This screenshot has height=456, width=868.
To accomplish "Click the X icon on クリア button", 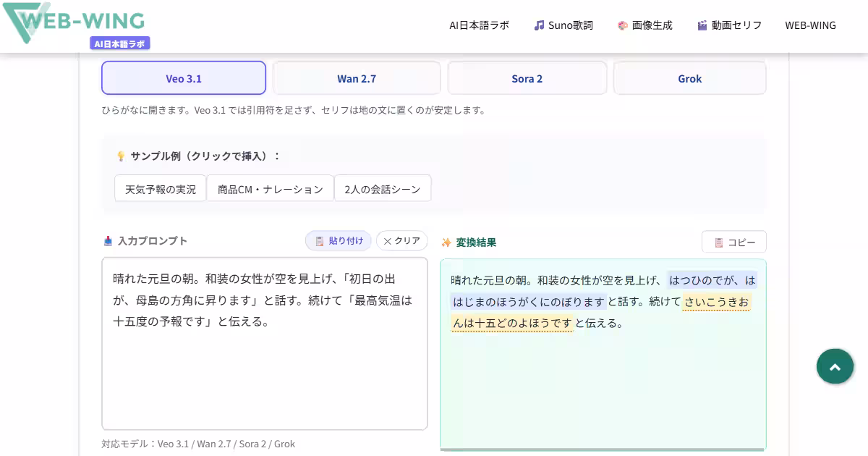I will (387, 241).
